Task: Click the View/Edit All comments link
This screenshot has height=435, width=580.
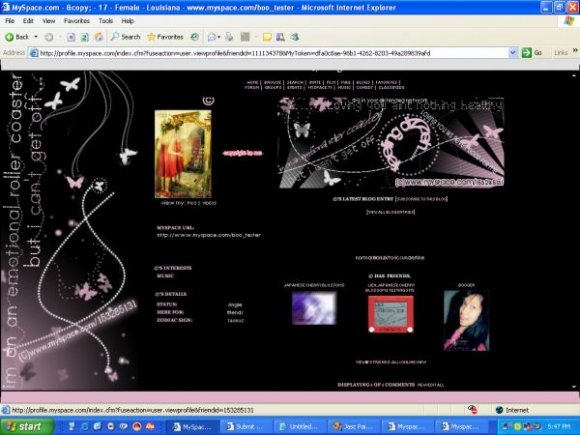Action: pos(431,385)
